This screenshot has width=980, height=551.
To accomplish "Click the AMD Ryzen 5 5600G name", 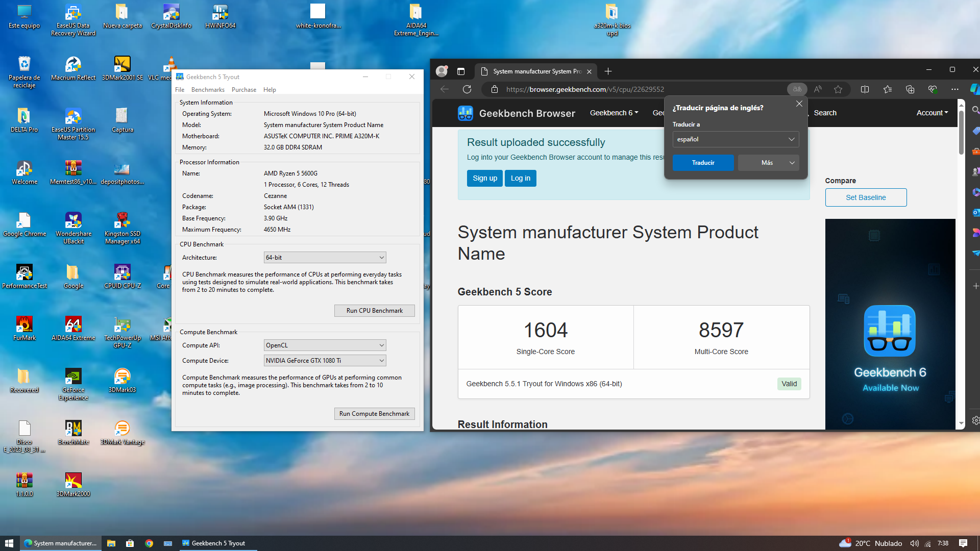I will 290,173.
